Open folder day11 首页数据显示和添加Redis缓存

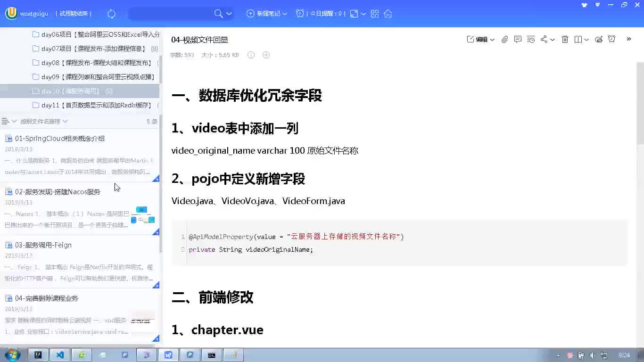click(95, 105)
